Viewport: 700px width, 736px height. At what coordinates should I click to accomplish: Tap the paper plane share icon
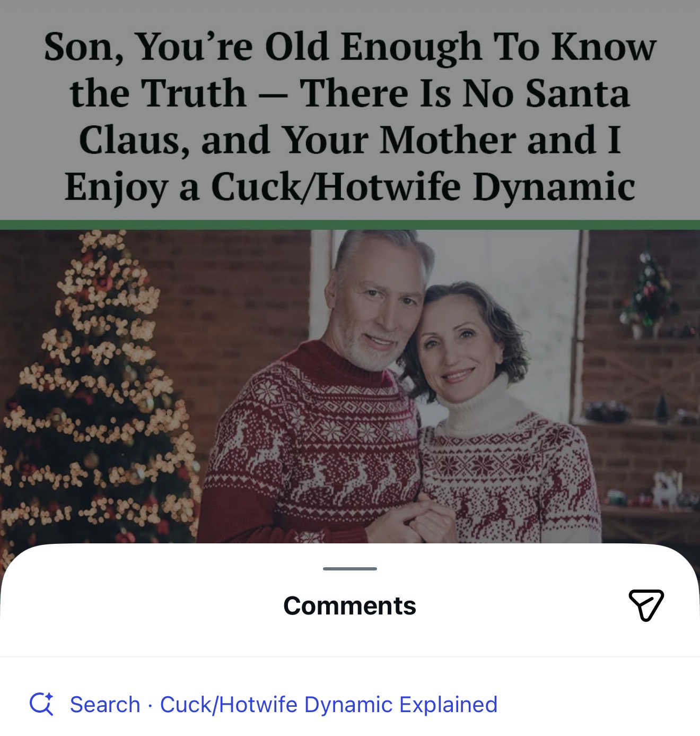[x=645, y=605]
